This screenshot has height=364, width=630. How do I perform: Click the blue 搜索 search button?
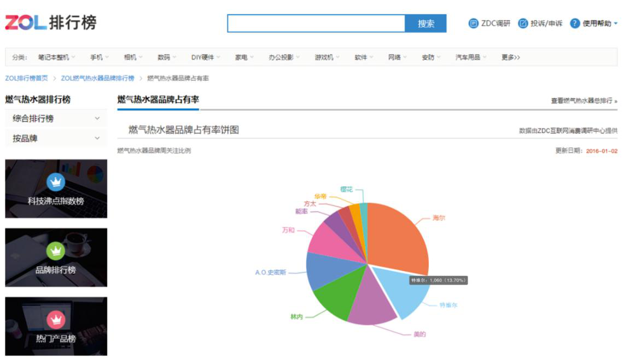click(x=425, y=24)
